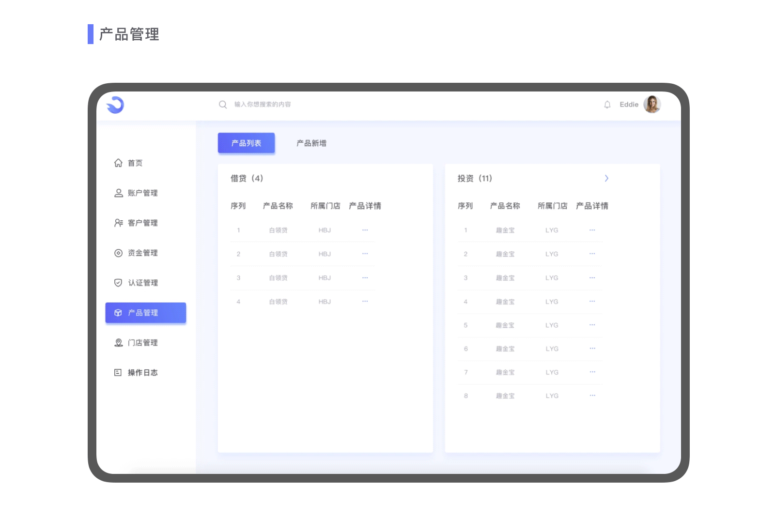The width and height of the screenshot is (775, 532).
Task: Click inside the search input field
Action: [271, 105]
